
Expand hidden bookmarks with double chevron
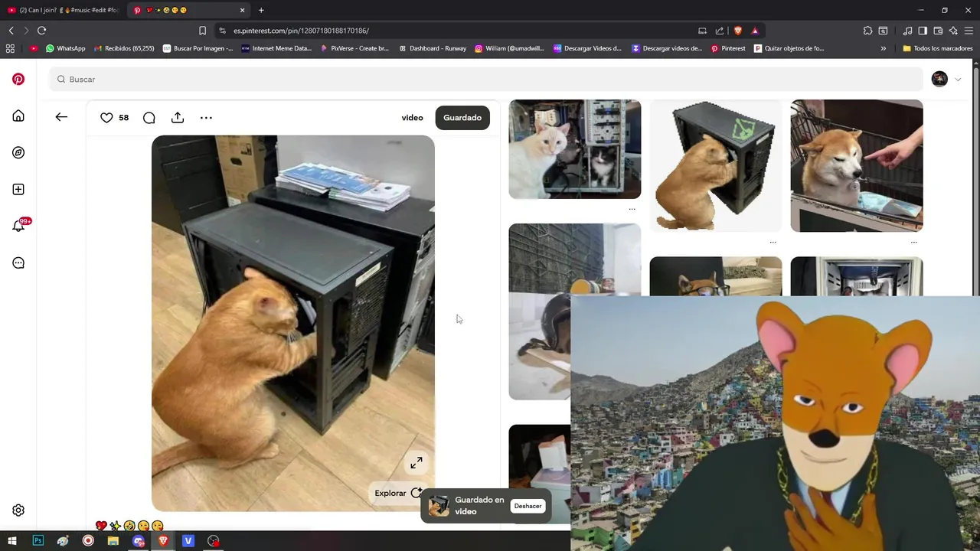pos(883,48)
